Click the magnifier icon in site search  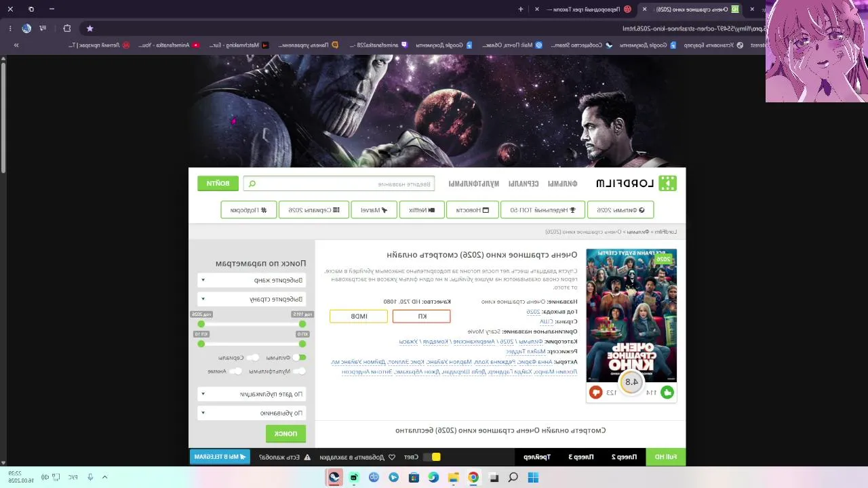click(252, 184)
